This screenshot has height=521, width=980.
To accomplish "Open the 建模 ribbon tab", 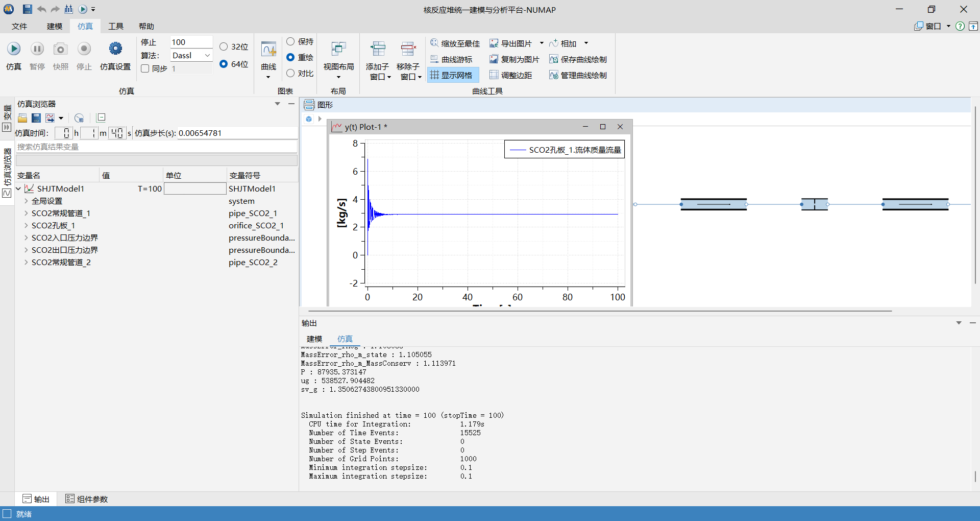I will coord(55,26).
